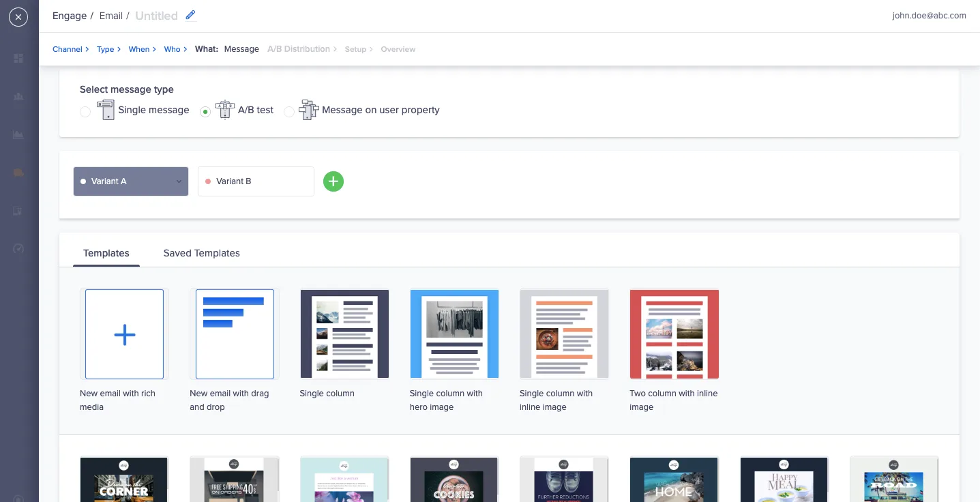Expand the Channel step breadcrumb

68,48
